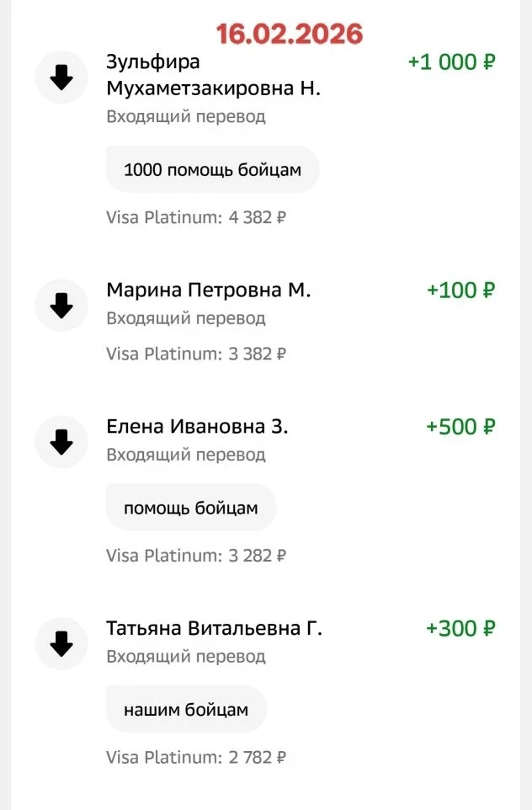Tap the "нашим бойцам" message bubble
The width and height of the screenshot is (532, 810).
[x=186, y=710]
